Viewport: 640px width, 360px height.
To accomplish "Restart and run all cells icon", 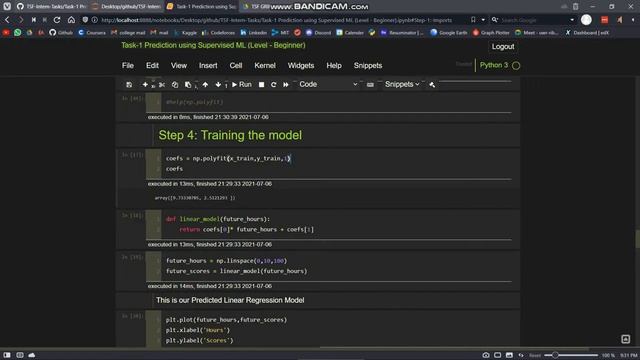I will click(286, 84).
